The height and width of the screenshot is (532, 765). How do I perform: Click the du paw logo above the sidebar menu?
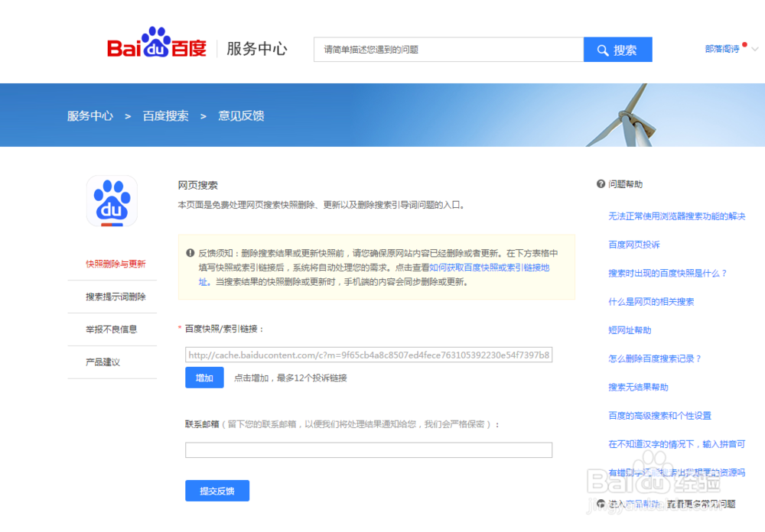[112, 200]
